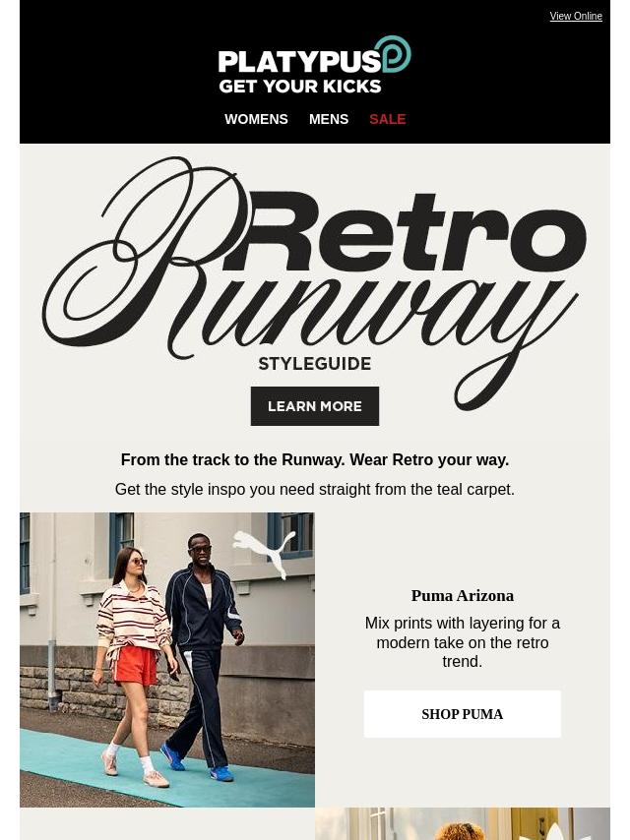Click the Learn More button
Screen dimensions: 630x840
[x=315, y=406]
